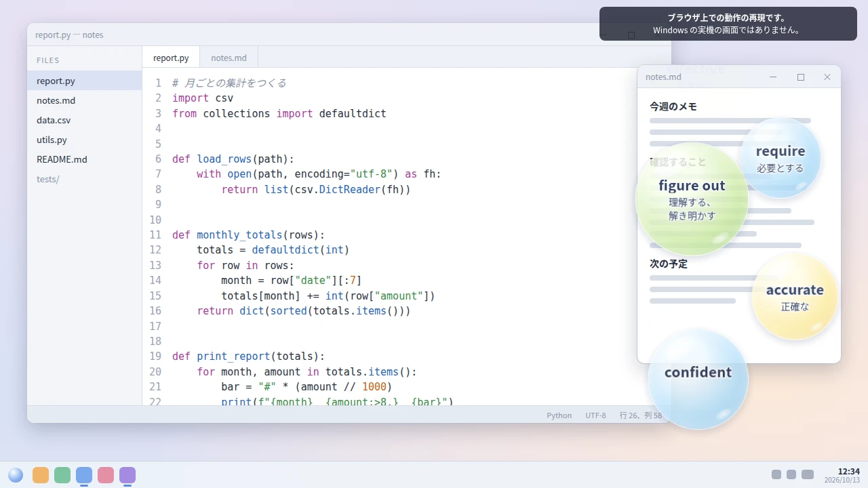
Task: Open README.md in the file list
Action: pos(85,159)
